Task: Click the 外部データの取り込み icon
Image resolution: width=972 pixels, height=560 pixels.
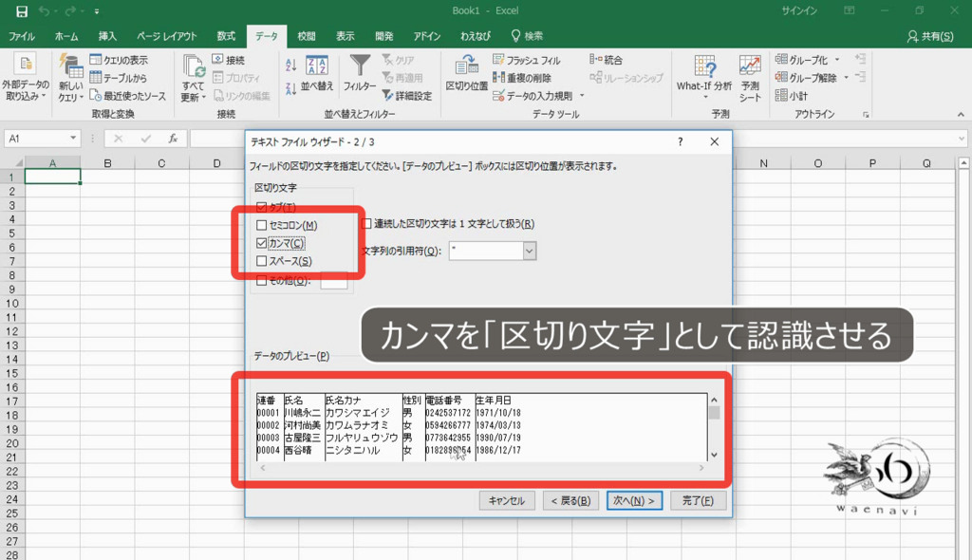Action: [x=26, y=64]
